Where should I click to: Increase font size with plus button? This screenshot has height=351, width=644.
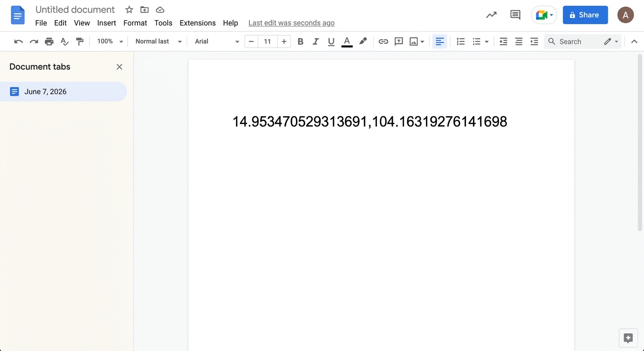click(284, 42)
